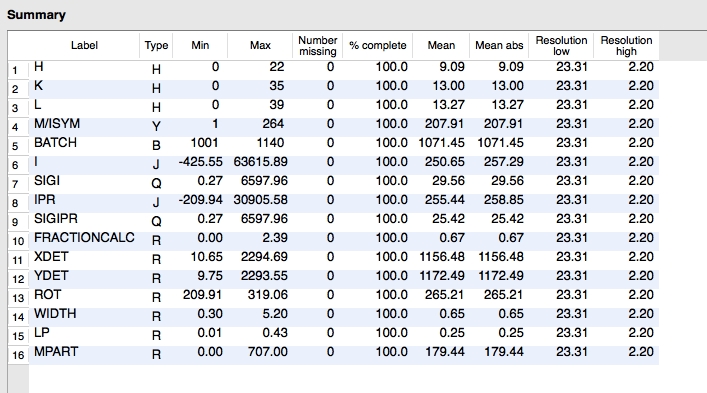Viewport: 707px width, 393px height.
Task: Click the Min value -209.94
Action: pos(201,200)
